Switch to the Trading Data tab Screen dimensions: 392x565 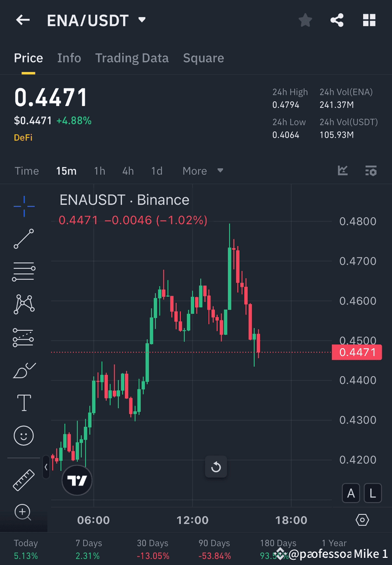pos(132,58)
